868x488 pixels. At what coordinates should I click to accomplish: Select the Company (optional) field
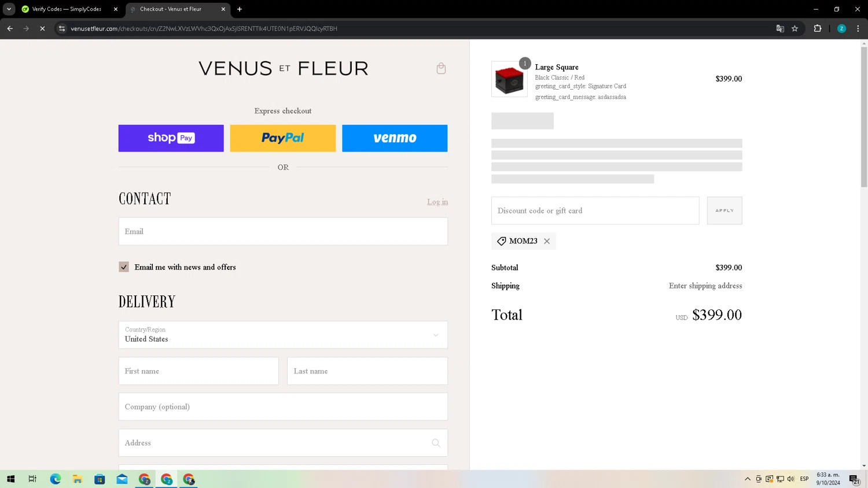(x=283, y=407)
